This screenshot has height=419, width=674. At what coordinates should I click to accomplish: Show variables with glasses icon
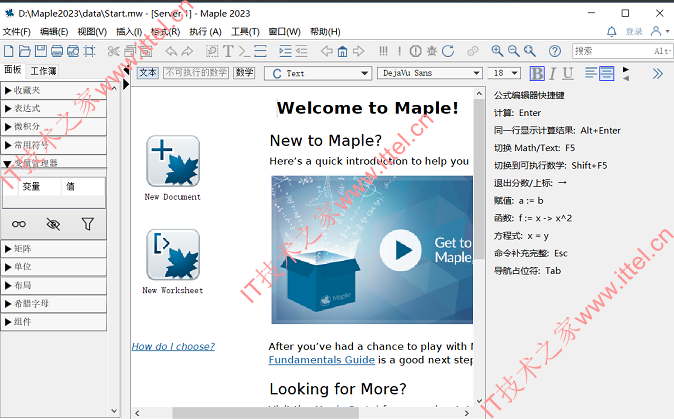click(19, 224)
